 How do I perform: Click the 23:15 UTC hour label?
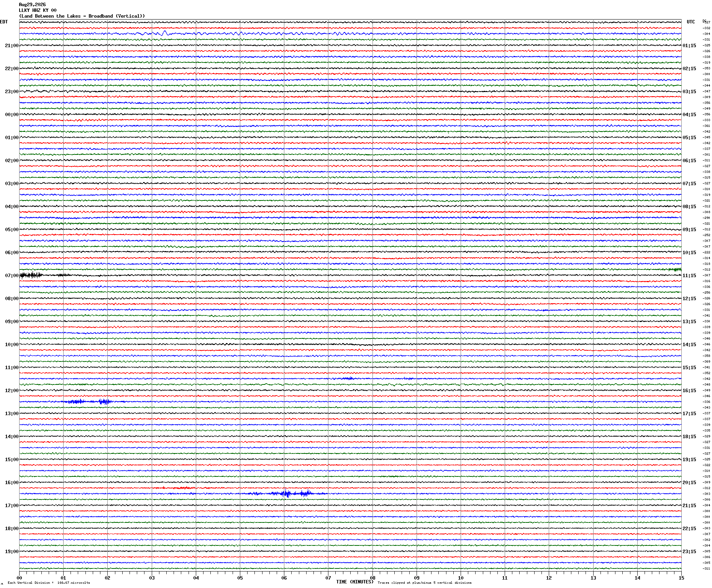coord(689,552)
